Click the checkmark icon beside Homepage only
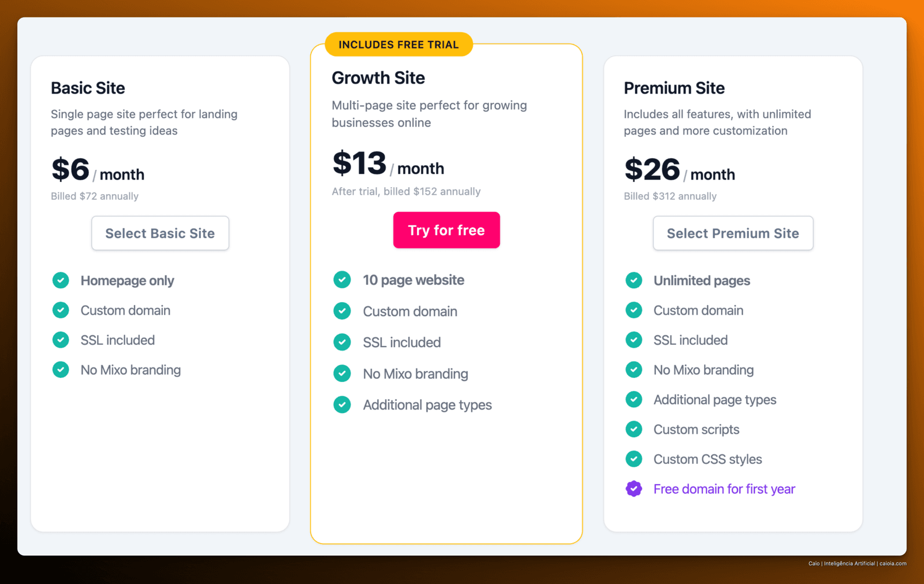The width and height of the screenshot is (924, 584). tap(61, 280)
